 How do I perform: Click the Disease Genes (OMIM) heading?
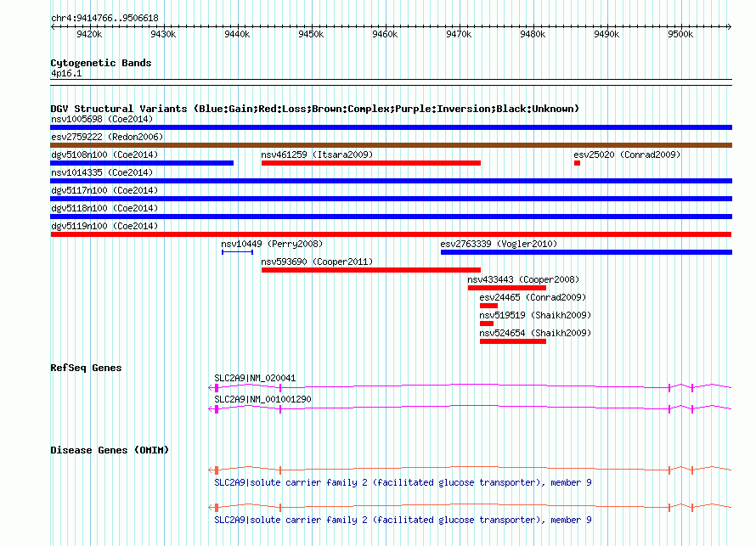point(110,450)
